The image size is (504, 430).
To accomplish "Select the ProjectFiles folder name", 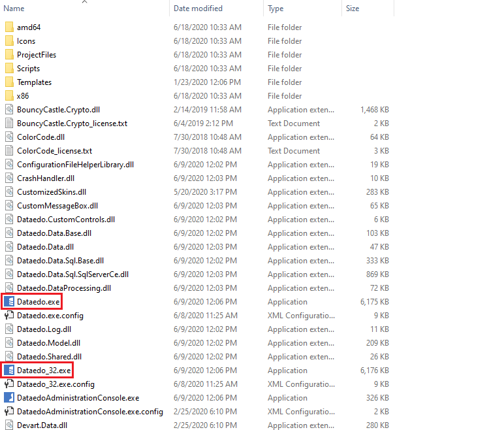I will click(37, 55).
